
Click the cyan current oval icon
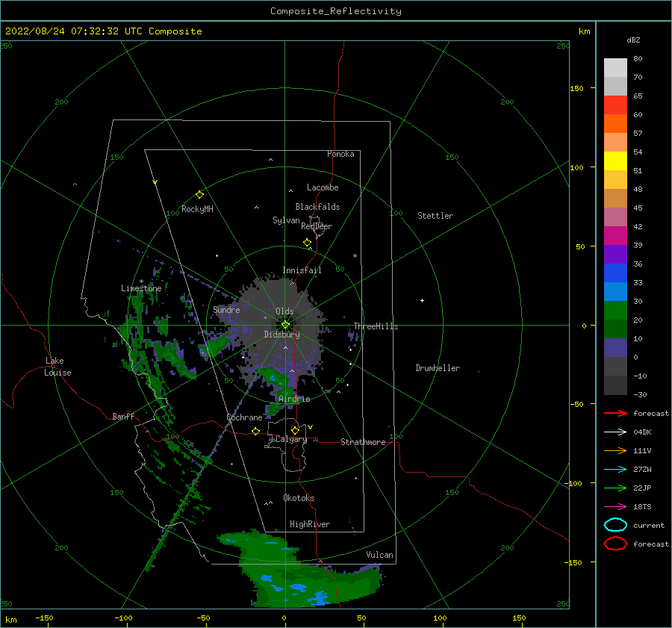(x=615, y=525)
